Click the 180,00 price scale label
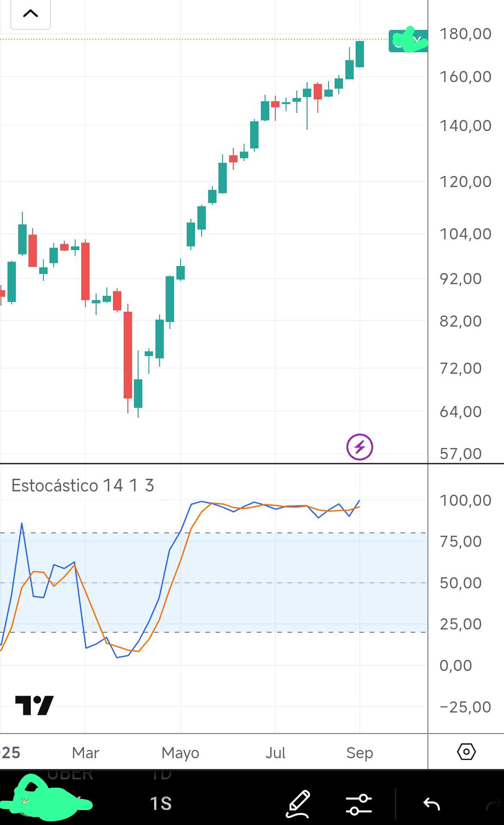 (465, 34)
